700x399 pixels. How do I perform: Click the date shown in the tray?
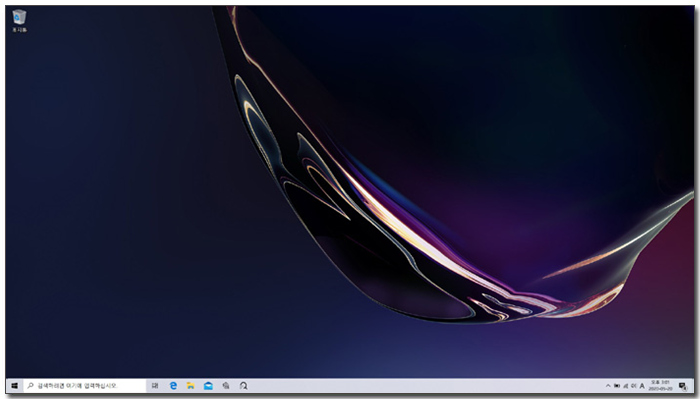coord(660,389)
